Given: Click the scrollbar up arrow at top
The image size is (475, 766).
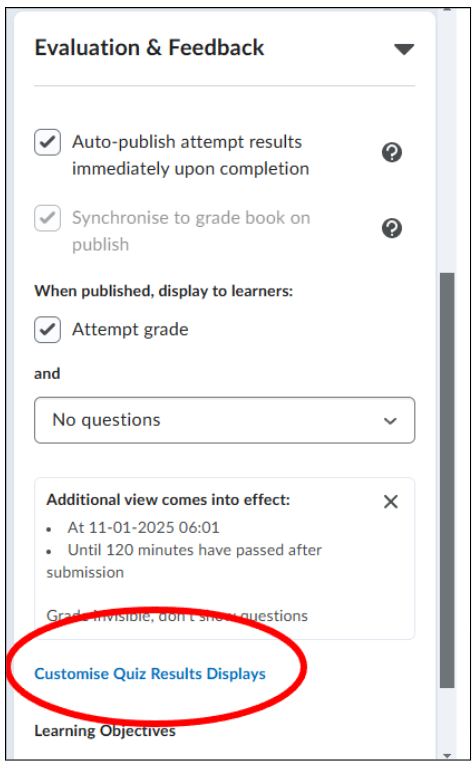Looking at the screenshot, I should point(447,9).
